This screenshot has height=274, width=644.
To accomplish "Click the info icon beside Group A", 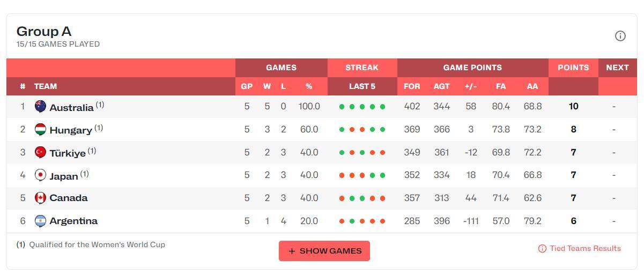I will click(x=620, y=36).
